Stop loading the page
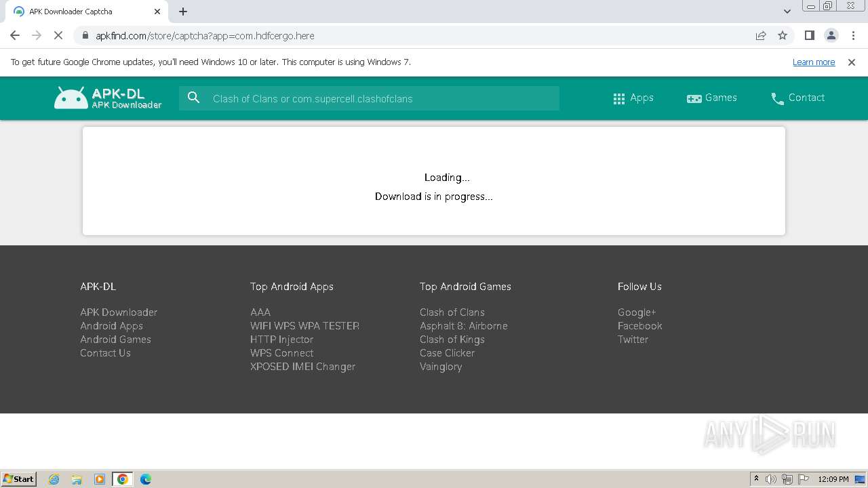 (58, 35)
